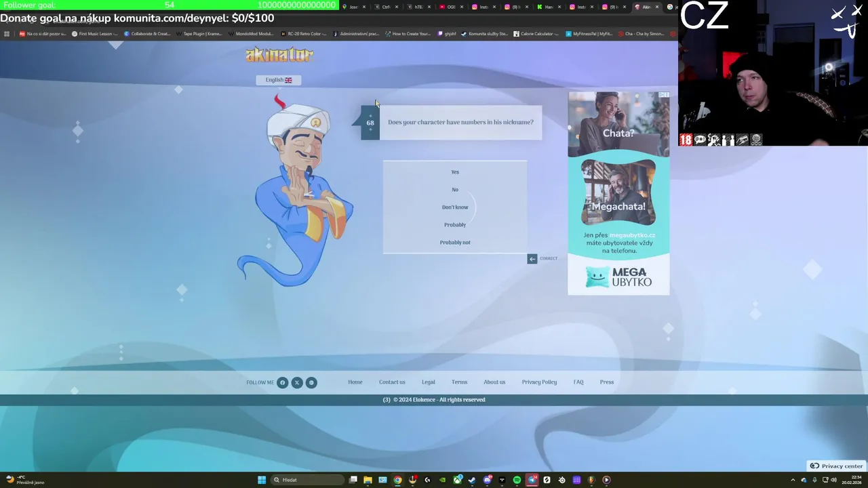Screen dimensions: 868x488
Task: Choose the Don't know answer
Action: [455, 207]
